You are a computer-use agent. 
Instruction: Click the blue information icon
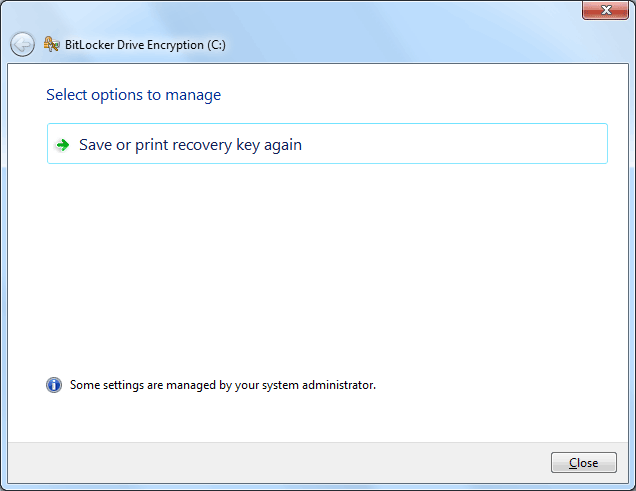pos(54,385)
